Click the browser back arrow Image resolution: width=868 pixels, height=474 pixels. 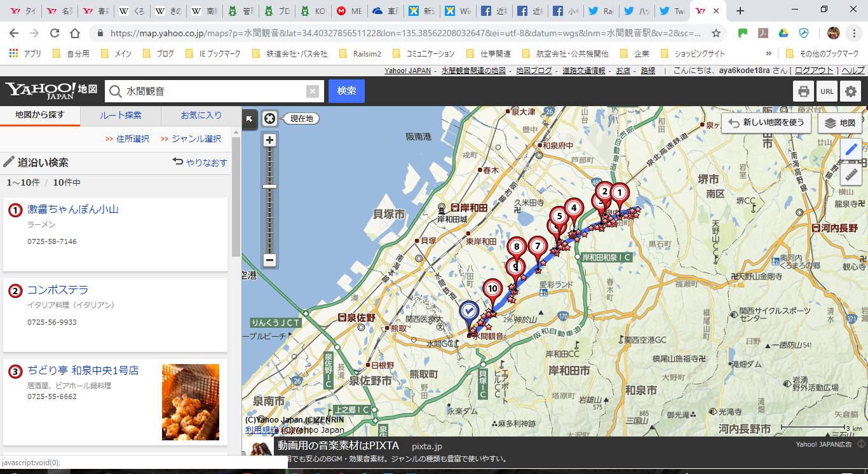(x=14, y=33)
